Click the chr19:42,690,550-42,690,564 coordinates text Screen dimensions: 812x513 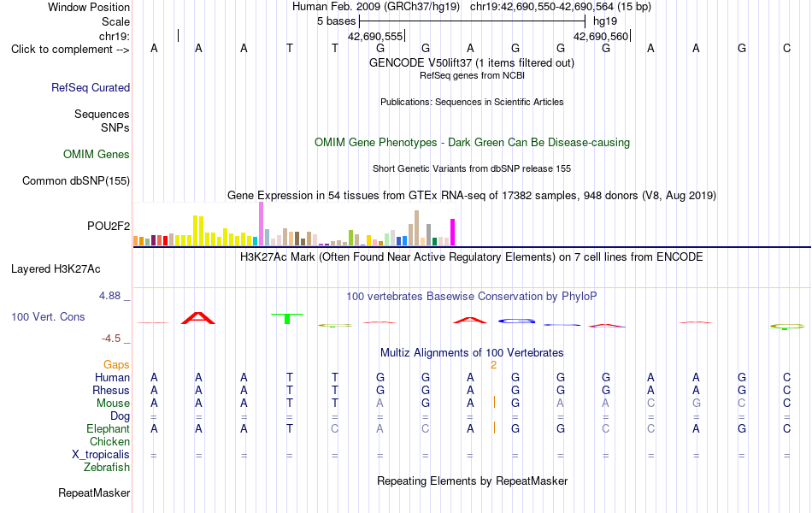pos(542,7)
